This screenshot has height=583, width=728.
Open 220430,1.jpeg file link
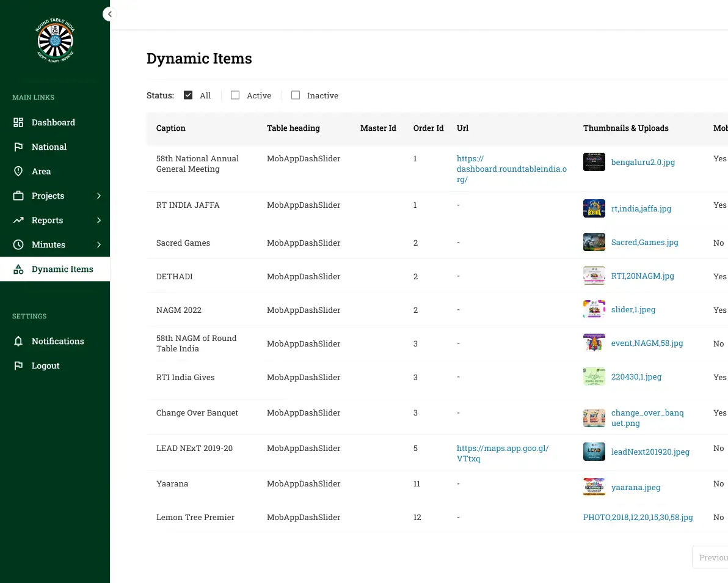coord(636,376)
